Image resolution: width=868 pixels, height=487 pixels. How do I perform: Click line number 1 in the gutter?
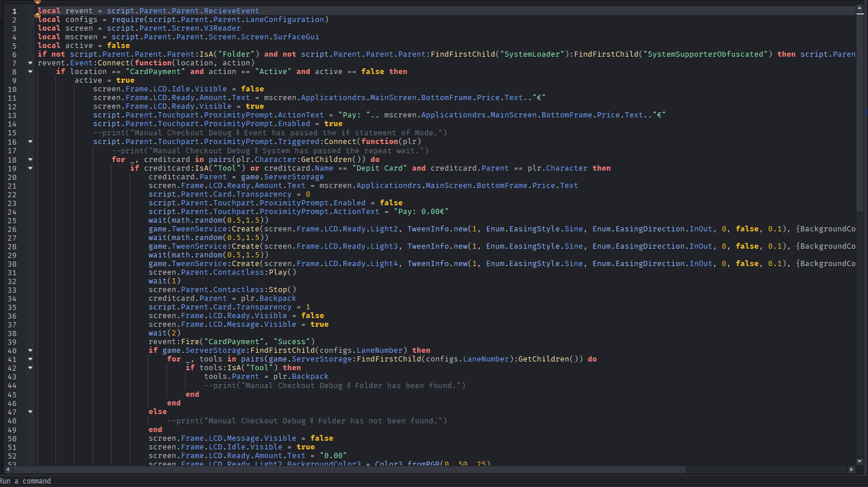[x=14, y=11]
